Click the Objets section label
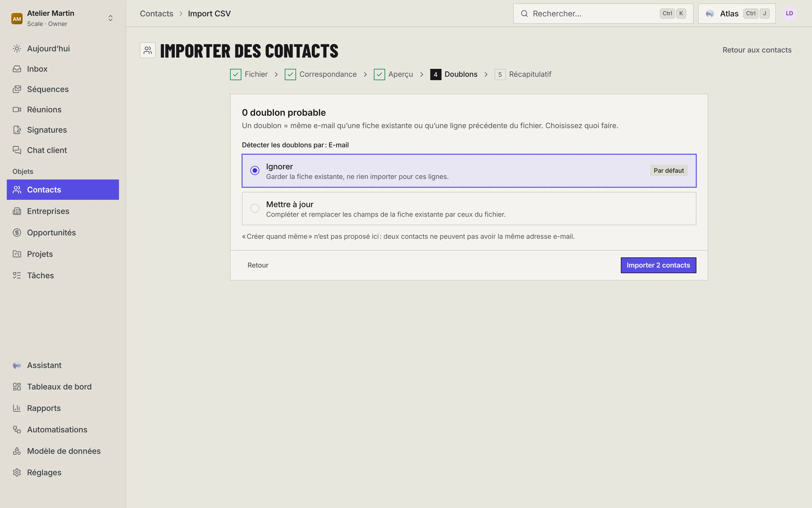The image size is (812, 508). [x=23, y=172]
